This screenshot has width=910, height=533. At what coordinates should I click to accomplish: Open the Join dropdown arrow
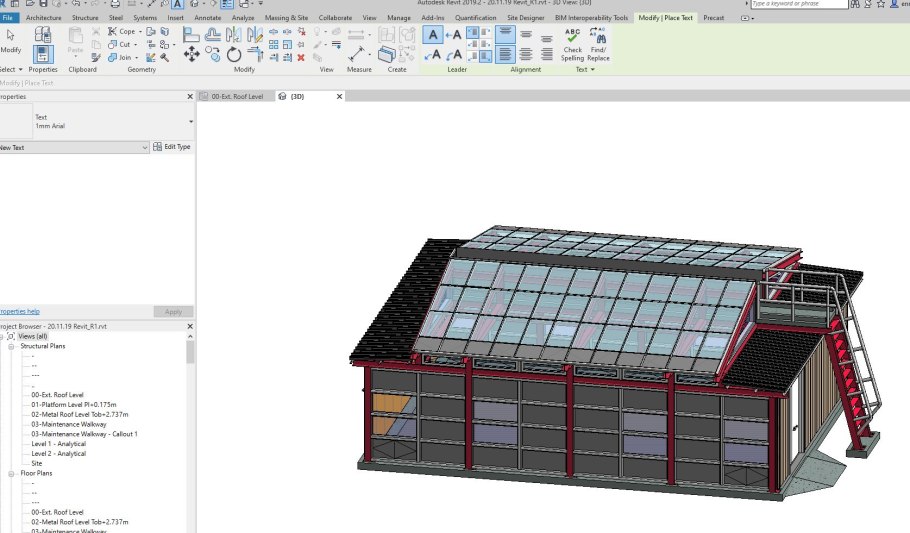pyautogui.click(x=136, y=57)
